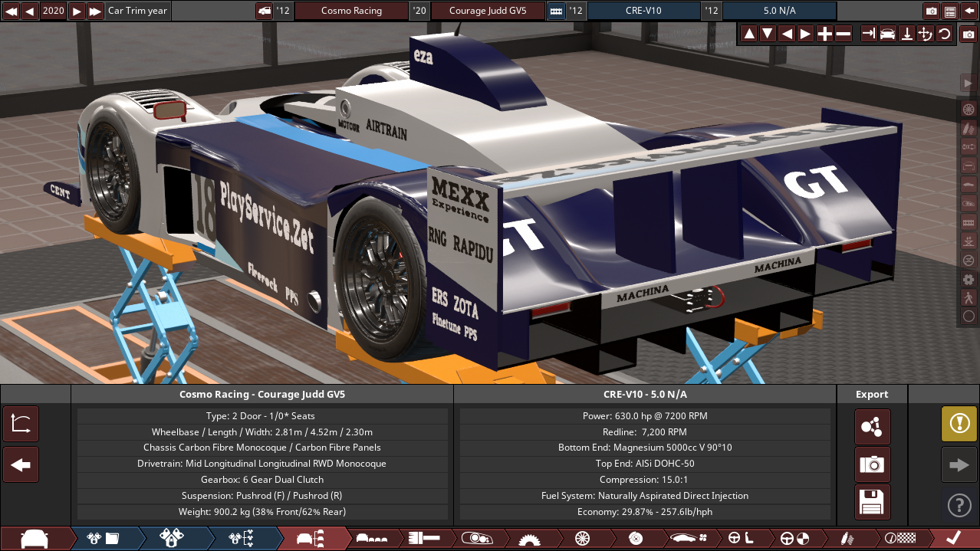Viewport: 980px width, 551px height.
Task: Toggle suspension spring visibility in sidebar
Action: point(968,127)
